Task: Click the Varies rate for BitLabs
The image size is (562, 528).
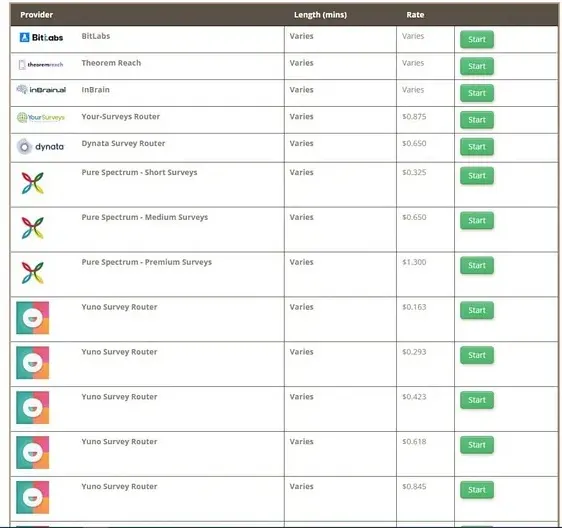Action: tap(413, 36)
